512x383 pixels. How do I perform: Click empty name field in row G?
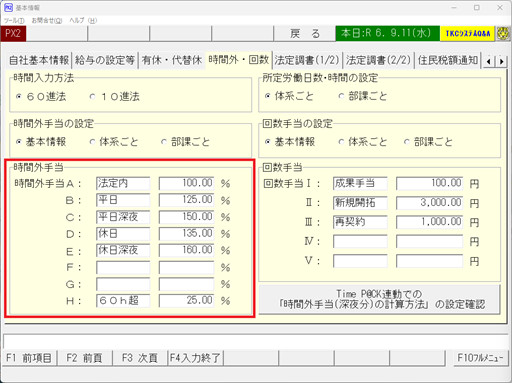[x=123, y=284]
